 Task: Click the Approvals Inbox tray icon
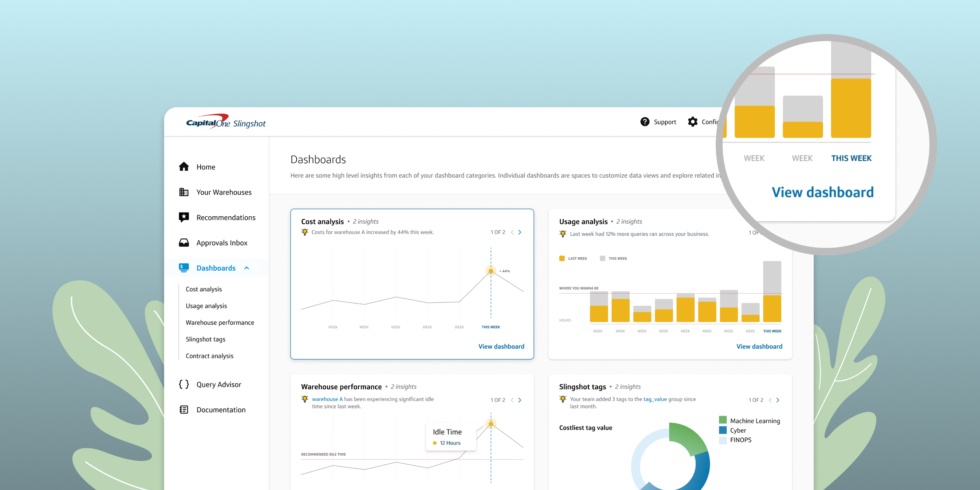pos(184,242)
